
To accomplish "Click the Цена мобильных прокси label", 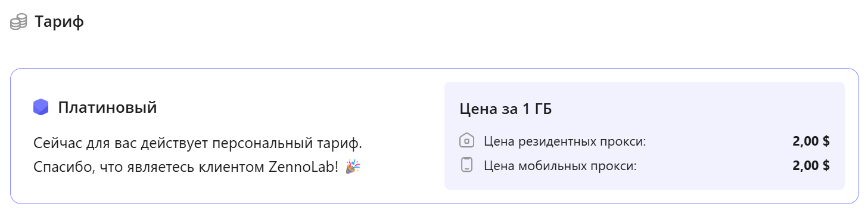I will point(560,165).
